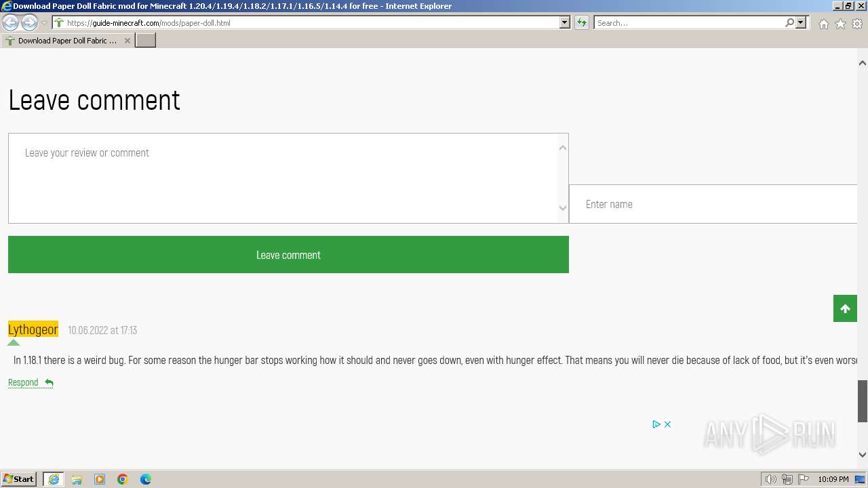Open Microsoft Edge from the taskbar
The height and width of the screenshot is (488, 868).
tap(146, 479)
